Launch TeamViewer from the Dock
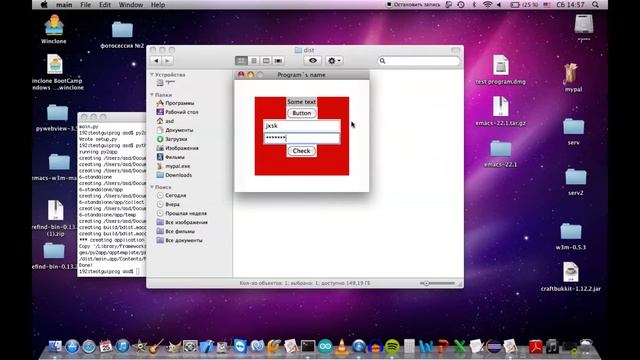 tap(240, 347)
